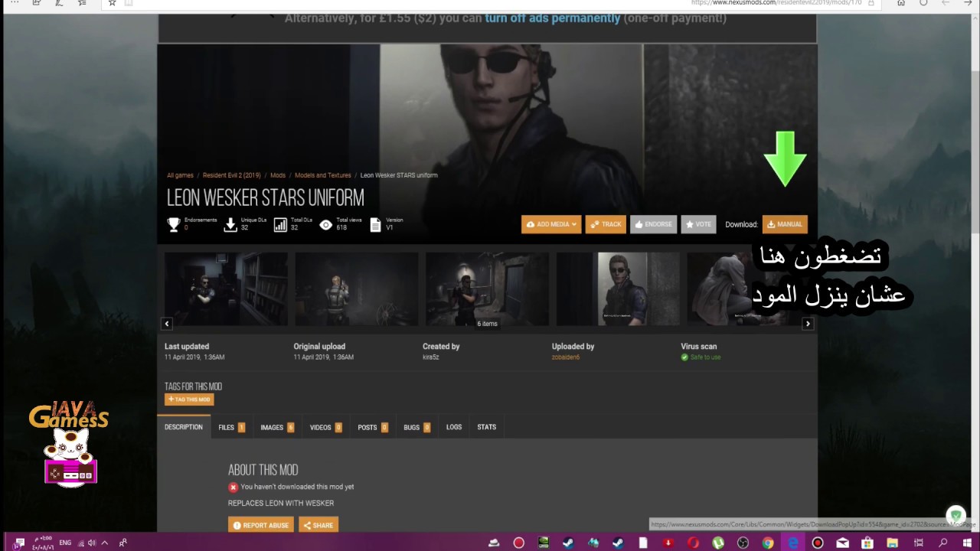Download the mod with the Manual button

click(x=785, y=224)
